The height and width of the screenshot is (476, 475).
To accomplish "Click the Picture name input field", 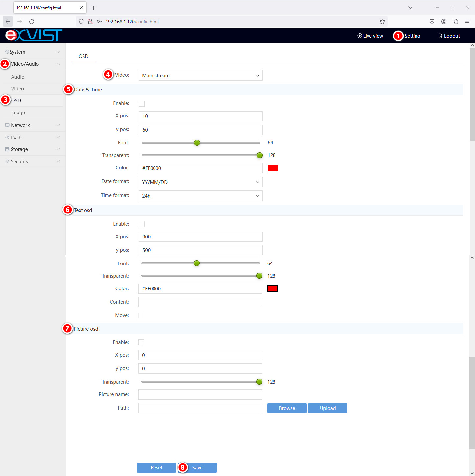I will pyautogui.click(x=200, y=394).
